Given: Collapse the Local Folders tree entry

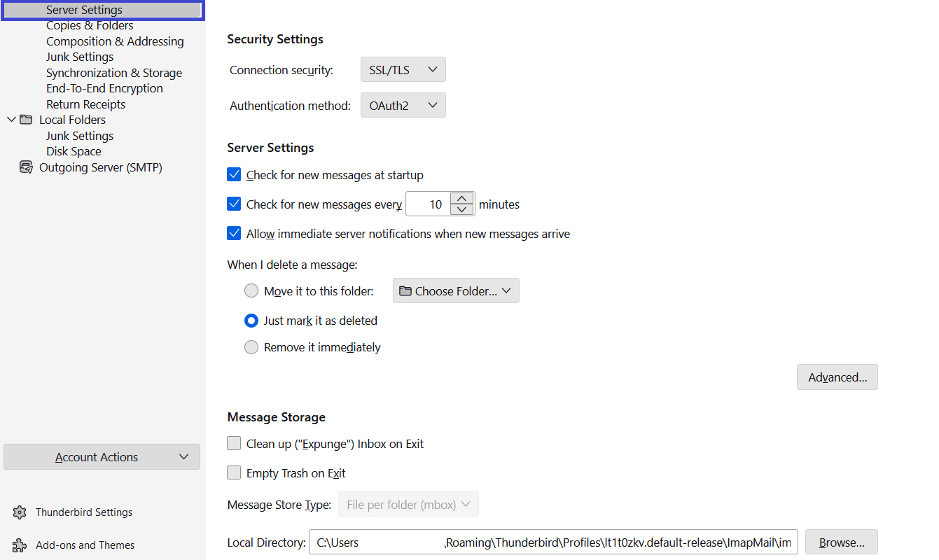Looking at the screenshot, I should [x=11, y=119].
